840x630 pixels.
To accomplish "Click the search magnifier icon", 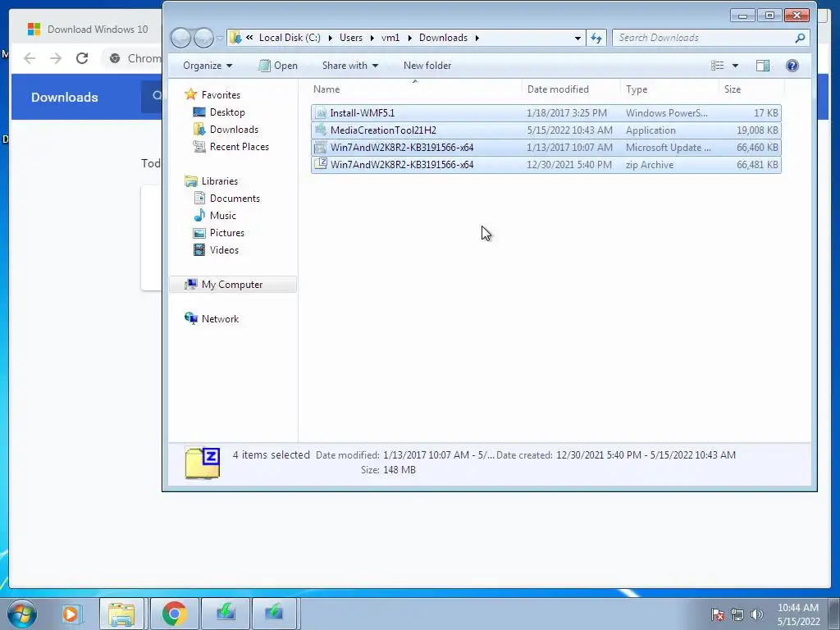I will tap(800, 38).
